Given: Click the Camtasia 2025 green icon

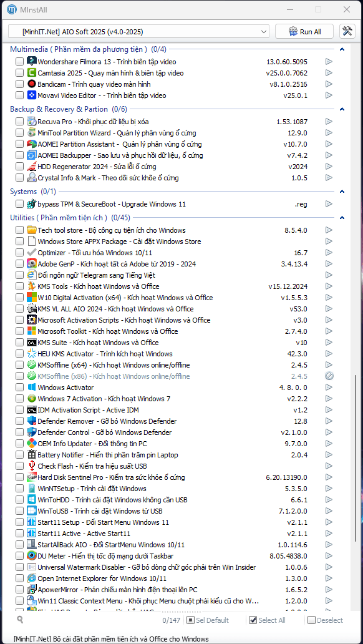Looking at the screenshot, I should (x=32, y=72).
